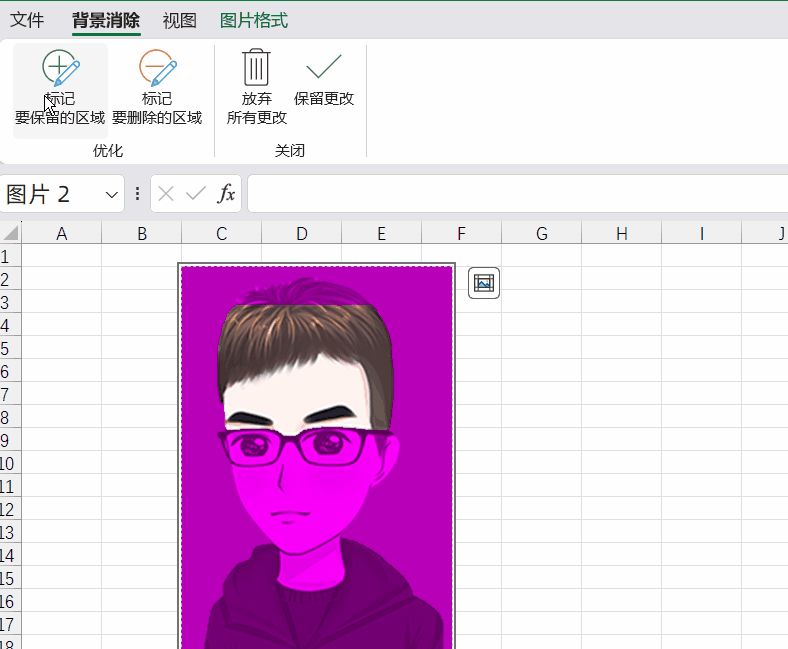Viewport: 788px width, 649px height.
Task: Switch to the 视图 tab
Action: click(180, 20)
